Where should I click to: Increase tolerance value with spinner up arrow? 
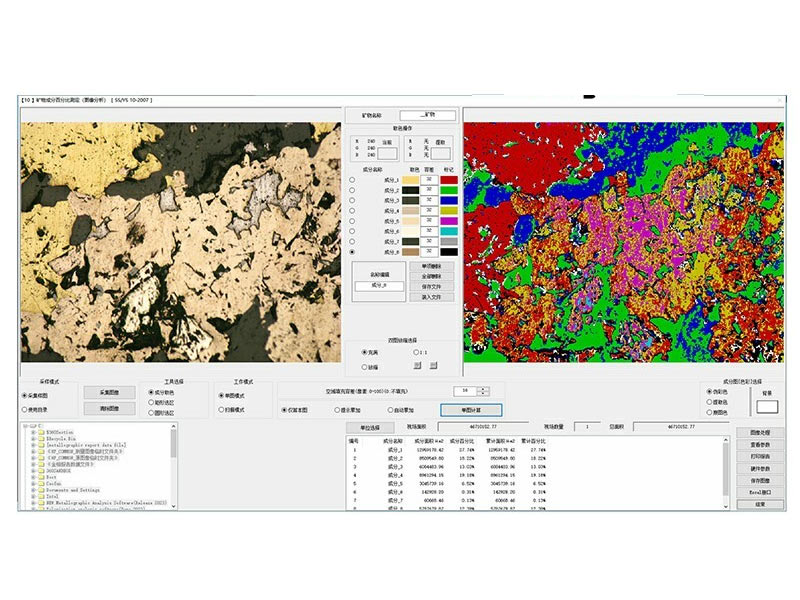[484, 388]
